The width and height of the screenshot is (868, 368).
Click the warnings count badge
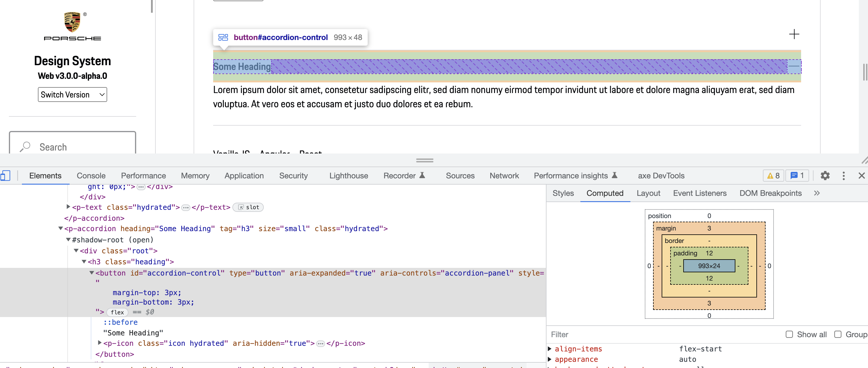773,176
